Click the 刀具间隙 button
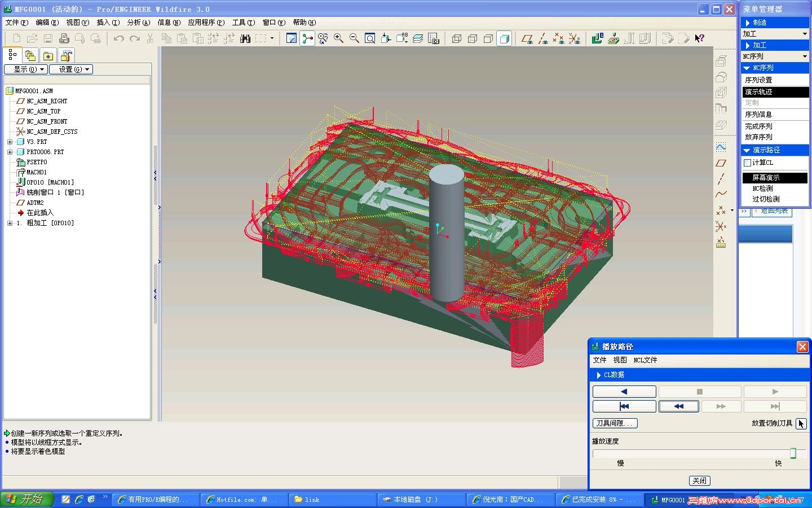 pos(615,423)
